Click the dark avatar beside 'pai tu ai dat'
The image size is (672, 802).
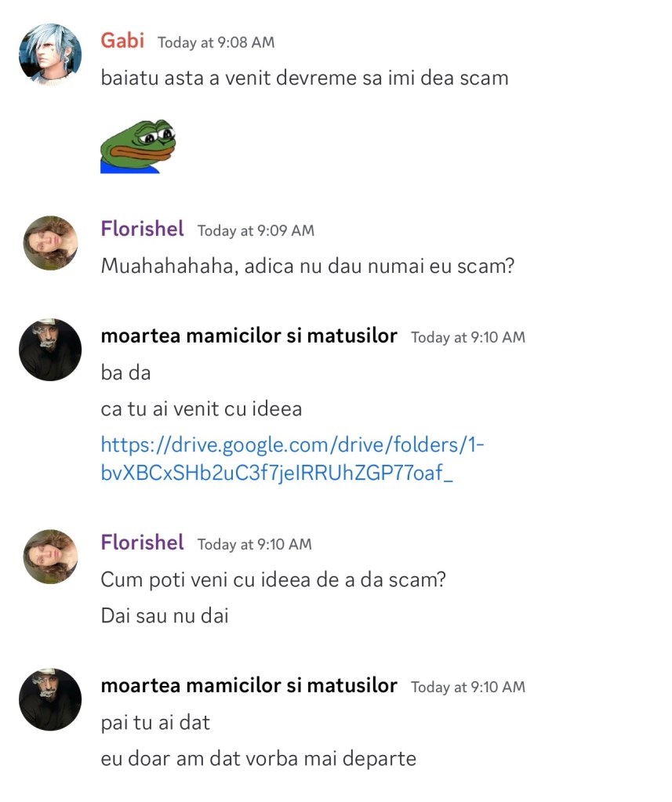[50, 699]
